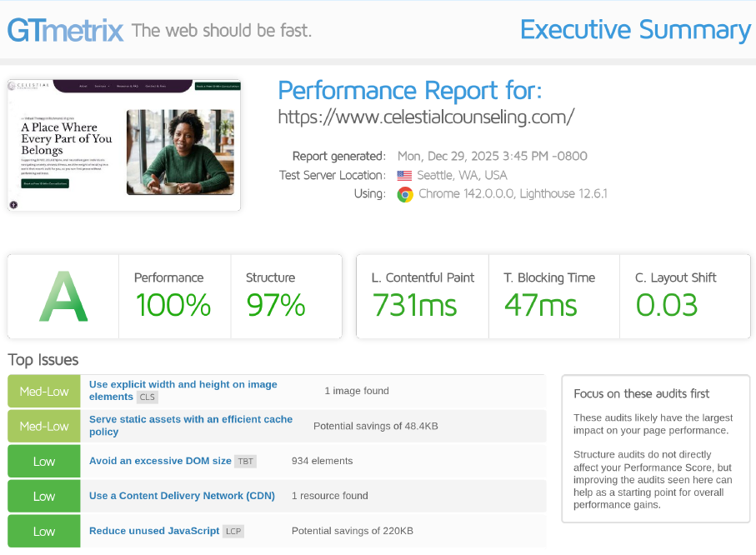Click the CLS tag badge
Viewport: 756px width, 555px height.
[x=147, y=397]
